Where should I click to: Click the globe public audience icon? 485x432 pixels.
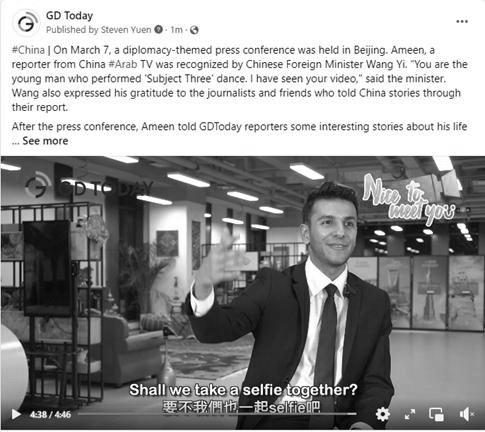(x=194, y=30)
